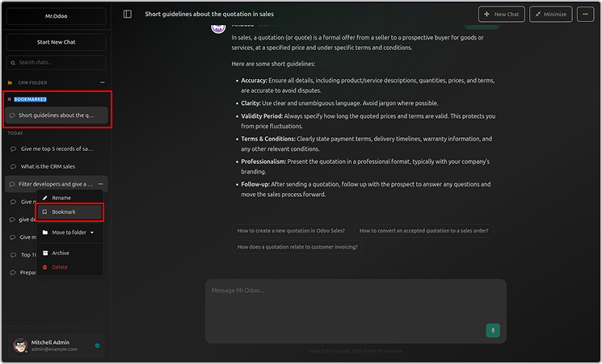Click the settings icon beside Mitchell Admin
This screenshot has height=364, width=602.
(97, 345)
